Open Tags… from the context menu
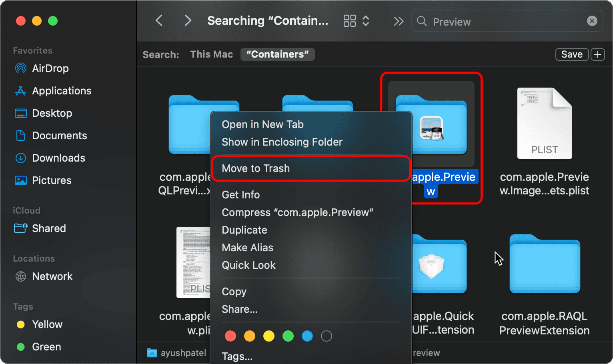Viewport: 613px width, 364px height. (x=237, y=356)
